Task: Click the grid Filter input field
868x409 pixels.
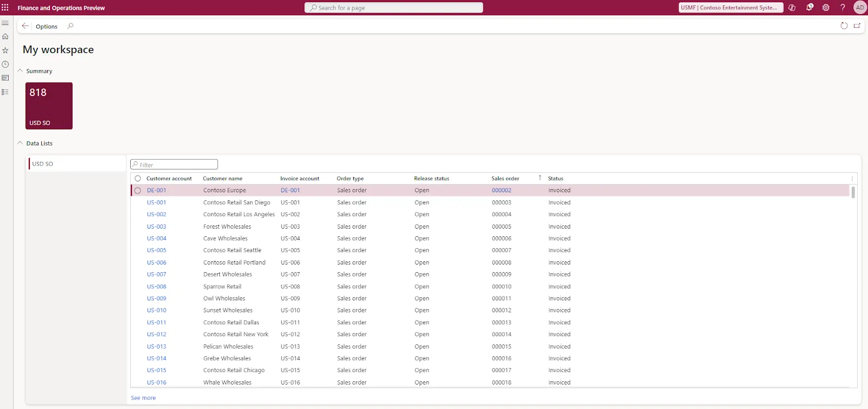Action: (174, 165)
